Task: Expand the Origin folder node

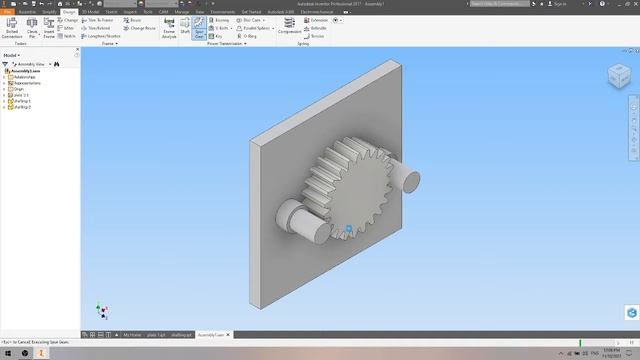Action: pos(4,89)
